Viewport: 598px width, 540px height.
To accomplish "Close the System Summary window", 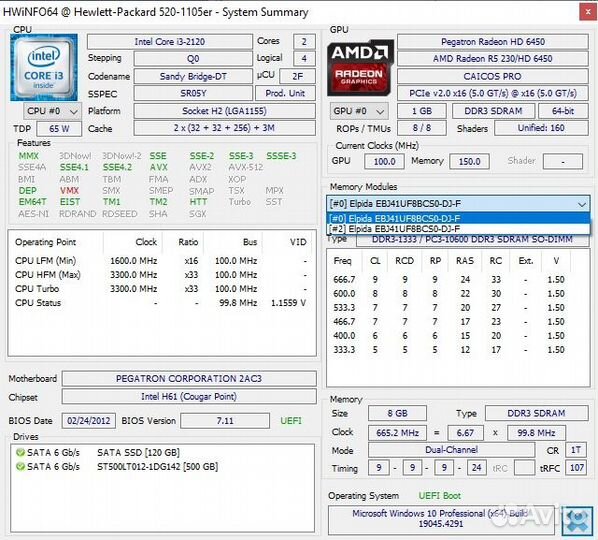I will click(x=588, y=12).
